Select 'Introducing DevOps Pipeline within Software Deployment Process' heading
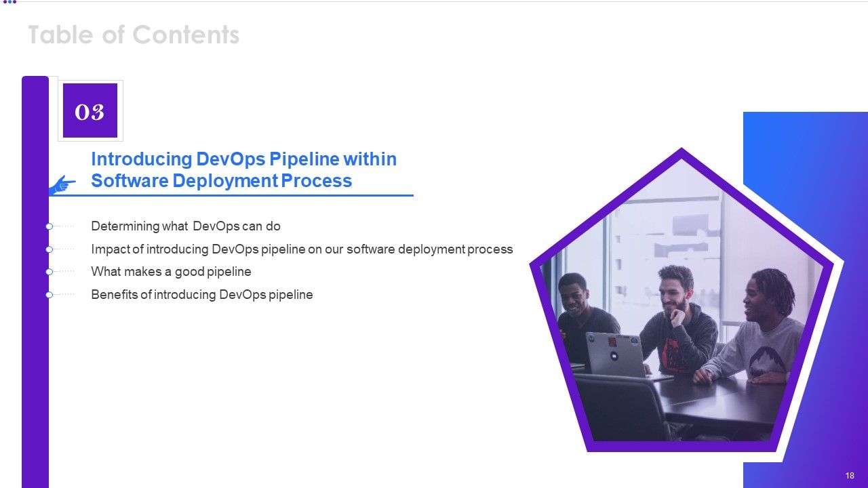 (x=244, y=169)
